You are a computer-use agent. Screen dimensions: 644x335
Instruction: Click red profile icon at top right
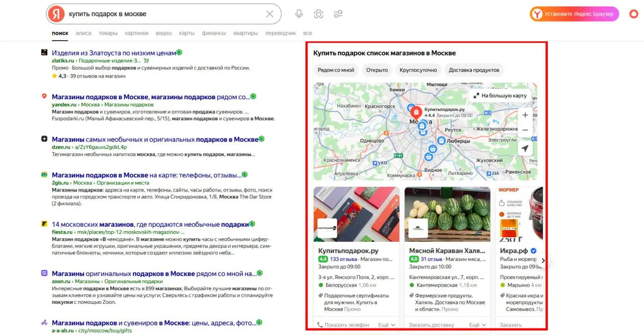coord(634,14)
